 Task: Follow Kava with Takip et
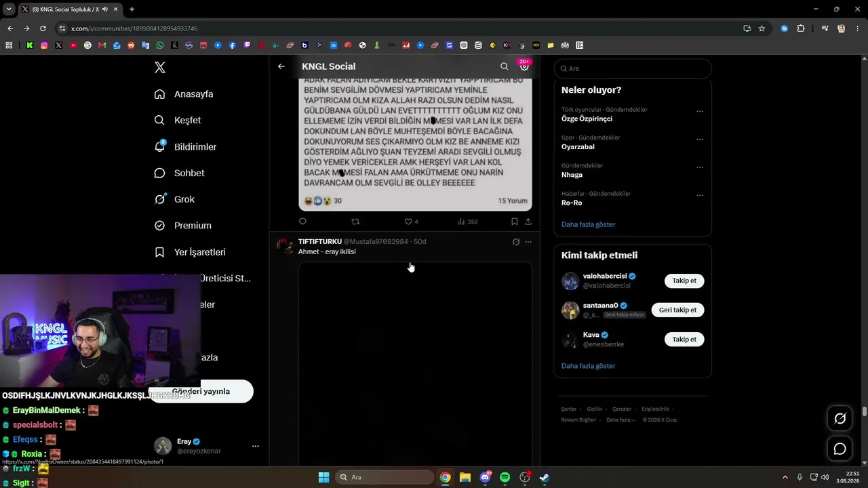pos(684,339)
